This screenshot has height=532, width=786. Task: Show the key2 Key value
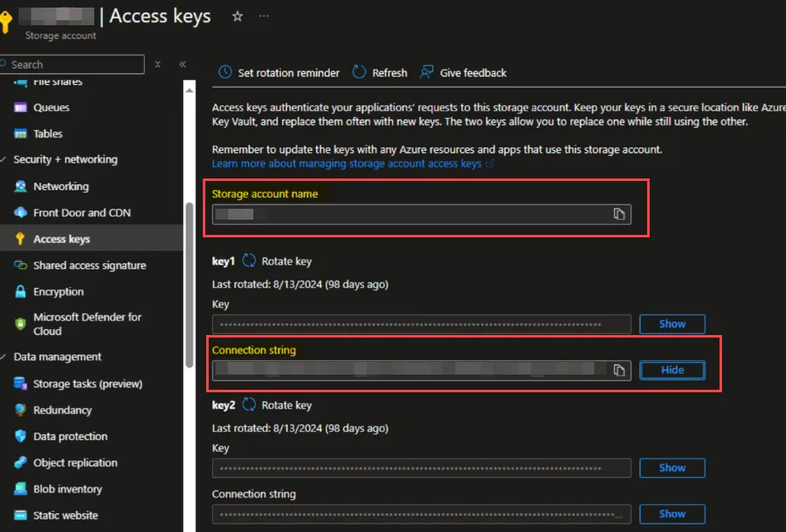click(x=672, y=468)
